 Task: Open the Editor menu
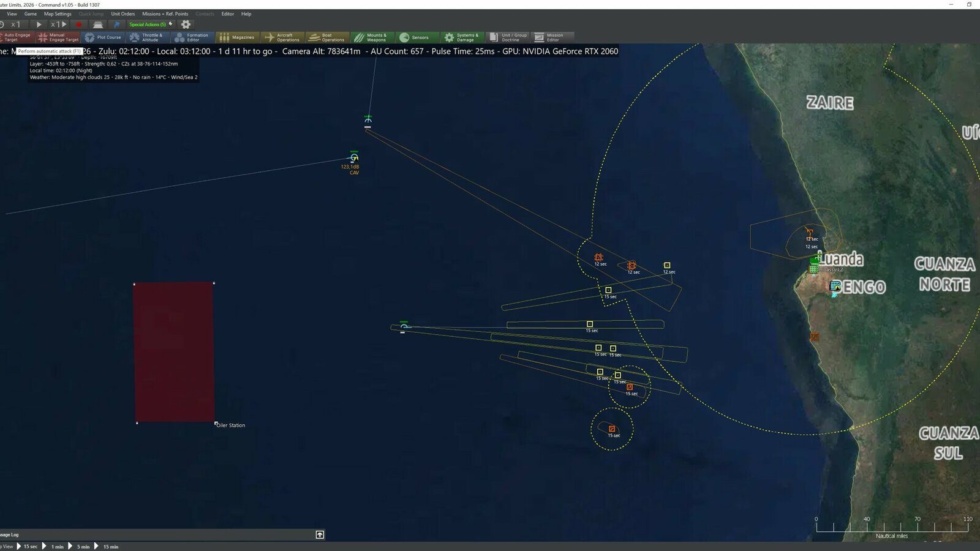tap(228, 13)
